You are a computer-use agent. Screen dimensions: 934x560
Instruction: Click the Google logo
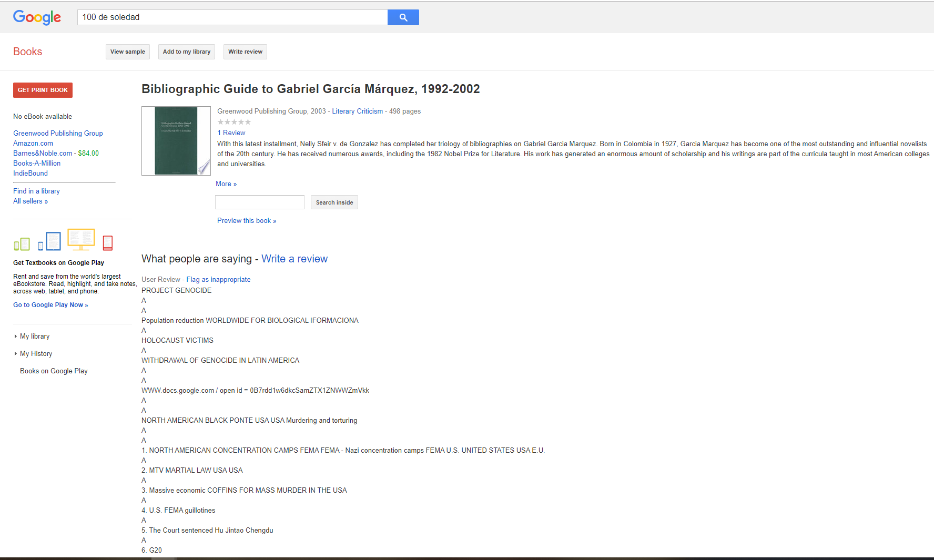(x=37, y=17)
